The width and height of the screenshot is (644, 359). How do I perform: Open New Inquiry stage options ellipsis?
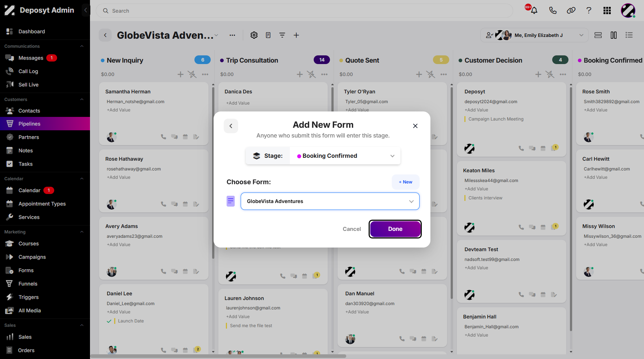click(205, 74)
